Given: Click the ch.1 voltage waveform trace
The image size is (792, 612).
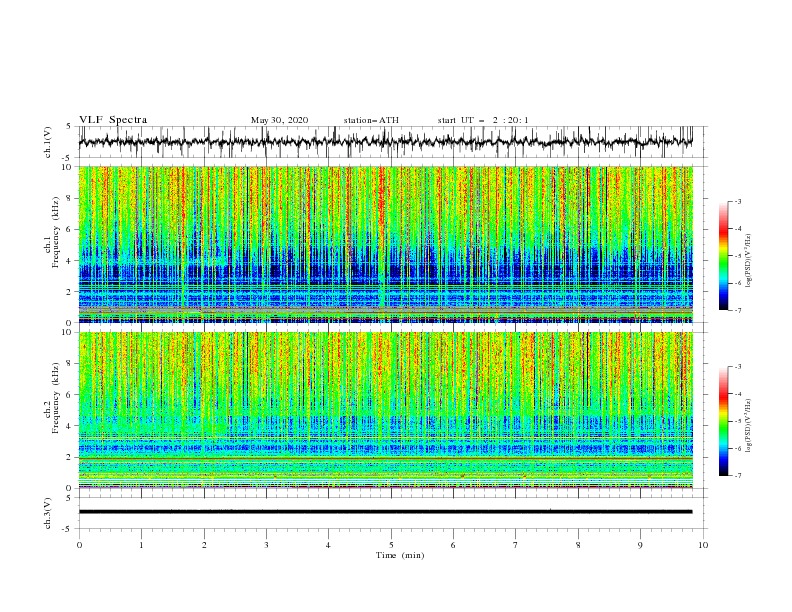Looking at the screenshot, I should pyautogui.click(x=385, y=142).
